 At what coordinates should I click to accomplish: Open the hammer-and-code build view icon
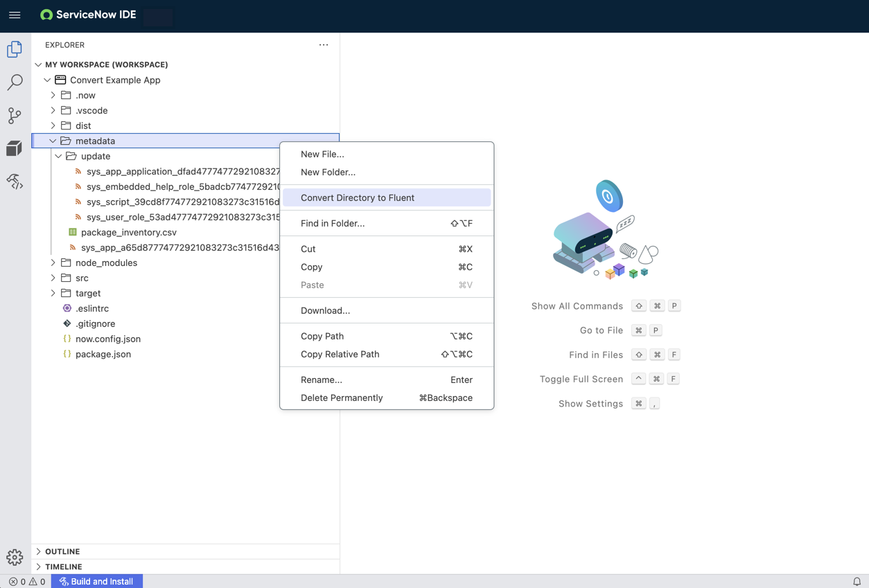(x=15, y=181)
